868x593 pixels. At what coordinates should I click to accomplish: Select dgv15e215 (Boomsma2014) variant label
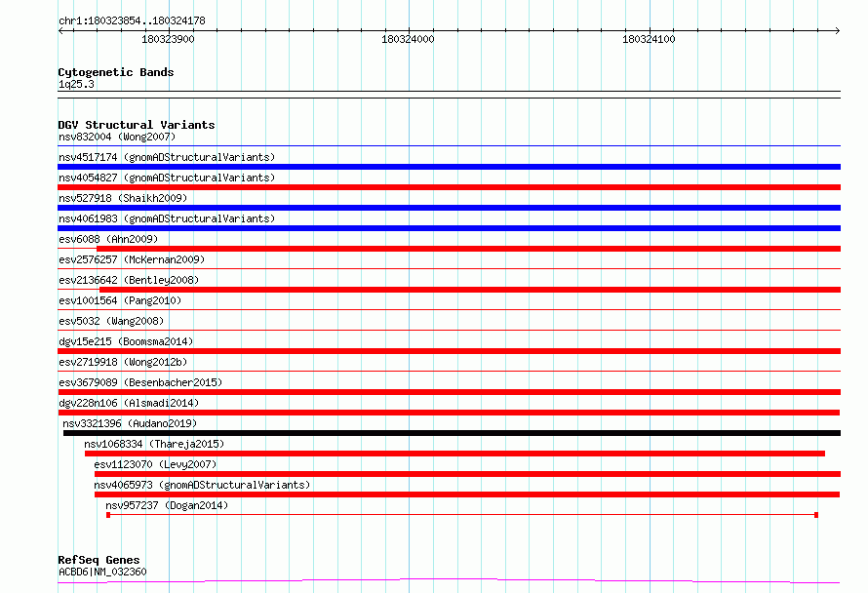pos(126,341)
